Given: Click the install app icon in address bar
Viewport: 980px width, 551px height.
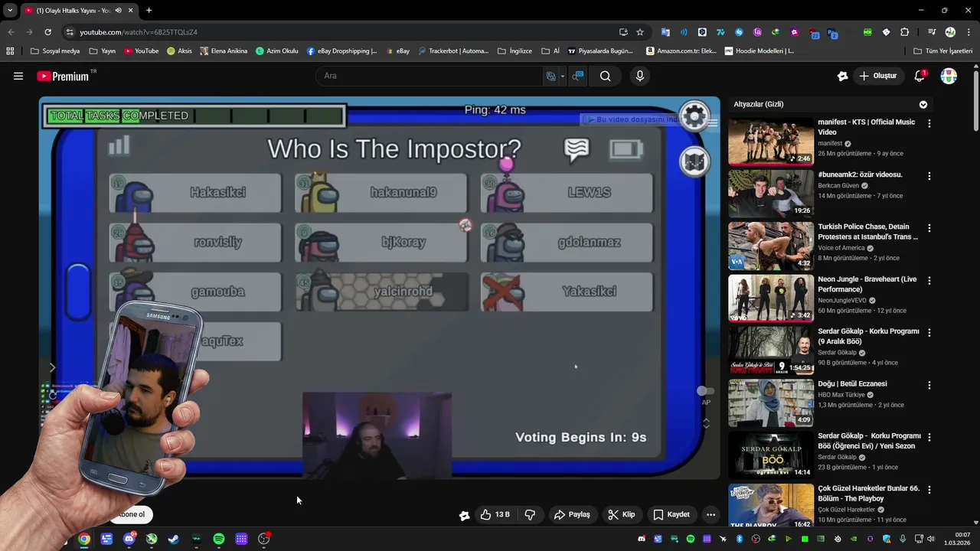Looking at the screenshot, I should pos(623,32).
